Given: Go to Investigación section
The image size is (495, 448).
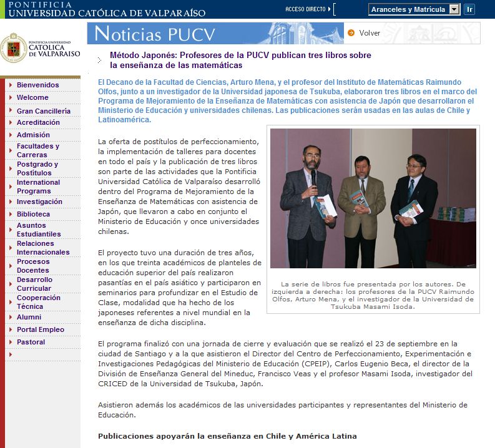Looking at the screenshot, I should 39,202.
